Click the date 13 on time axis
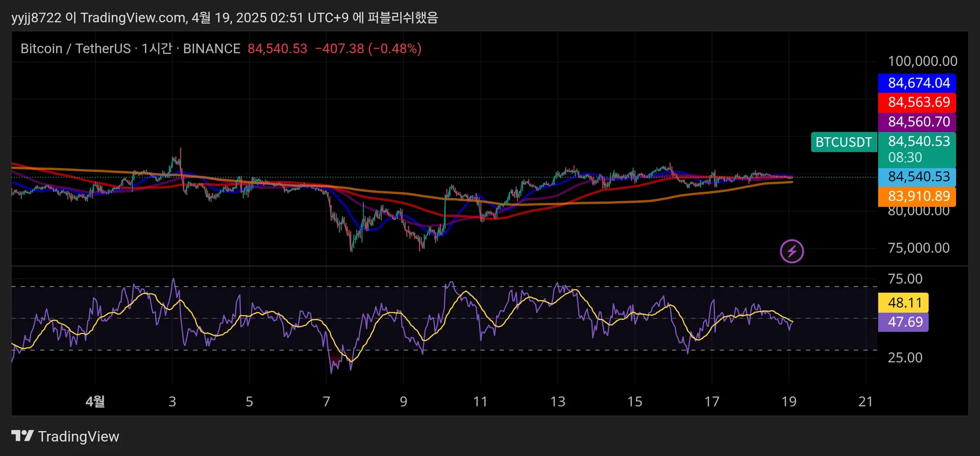The height and width of the screenshot is (456, 980). click(x=557, y=401)
